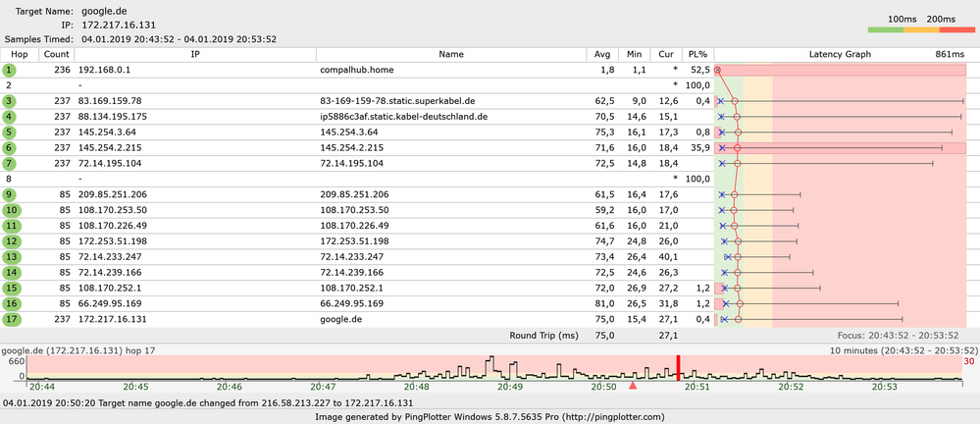Click 20:48 tick on timeline axis
Screen dimensions: 980x424
tap(418, 387)
